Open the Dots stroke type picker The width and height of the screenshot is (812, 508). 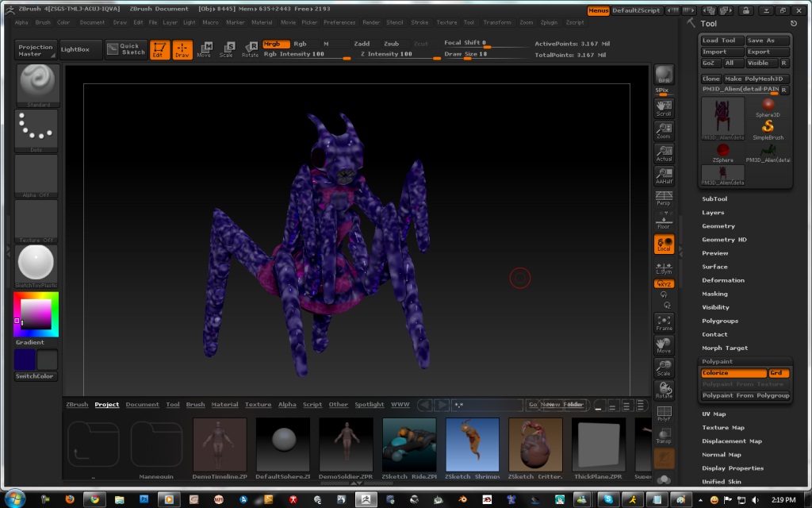[36, 130]
